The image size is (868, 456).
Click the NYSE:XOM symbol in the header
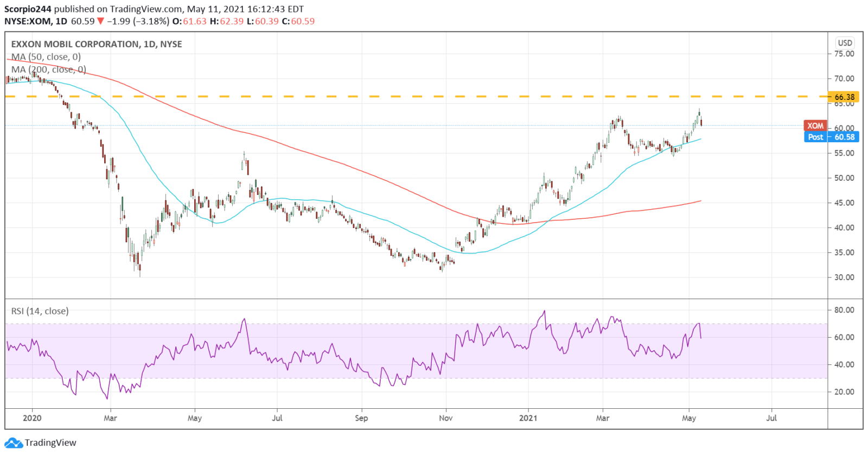point(28,21)
